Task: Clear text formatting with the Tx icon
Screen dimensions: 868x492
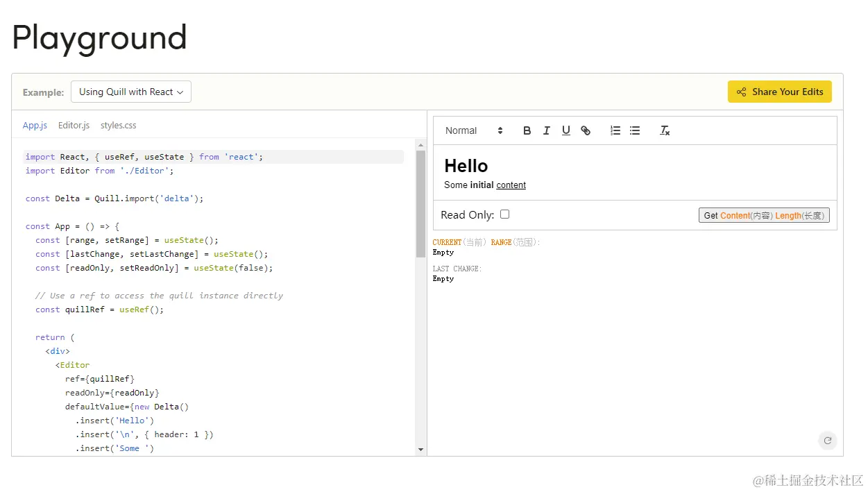Action: click(x=665, y=130)
